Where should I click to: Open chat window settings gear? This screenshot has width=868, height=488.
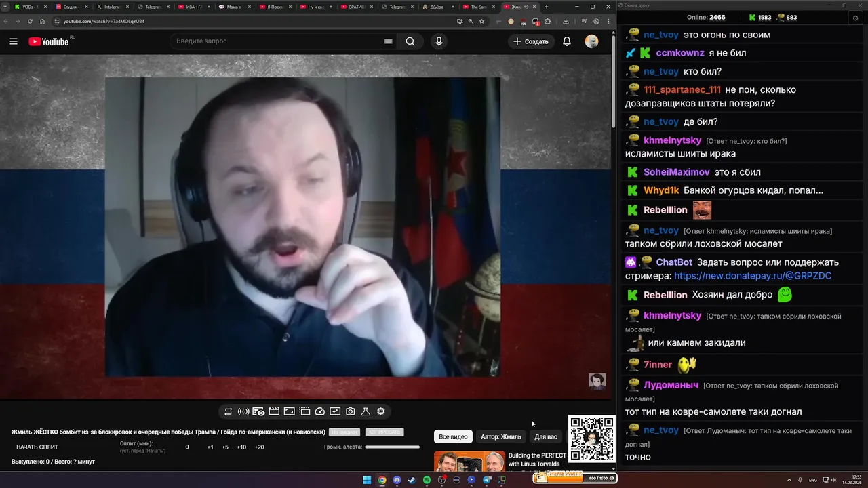[855, 18]
